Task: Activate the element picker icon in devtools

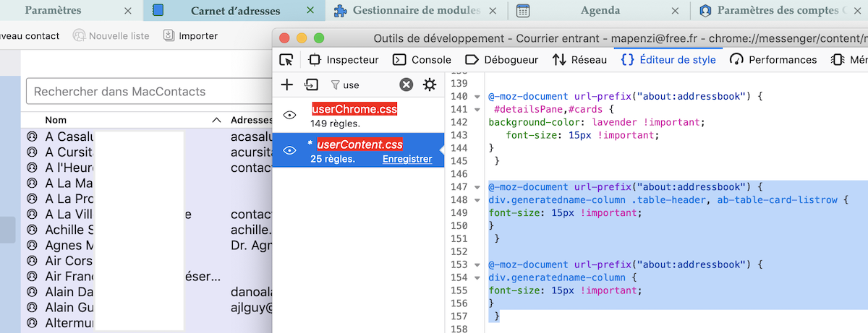Action: [x=286, y=60]
